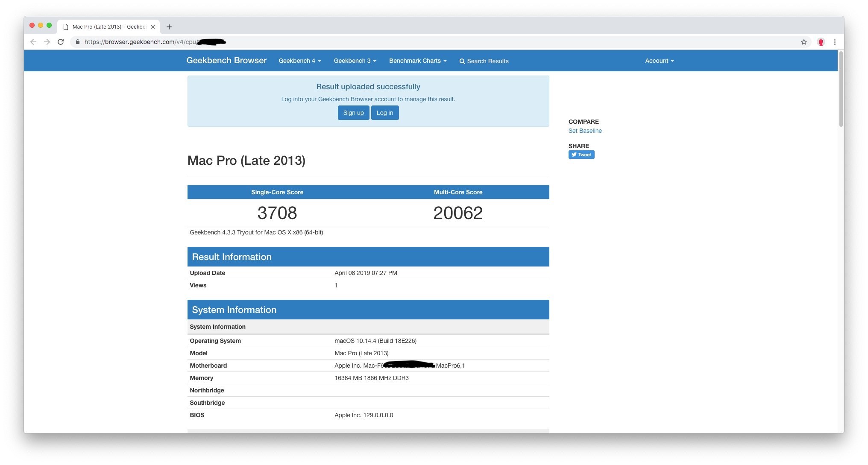Close the Mac Pro Geekbench tab

click(x=153, y=27)
